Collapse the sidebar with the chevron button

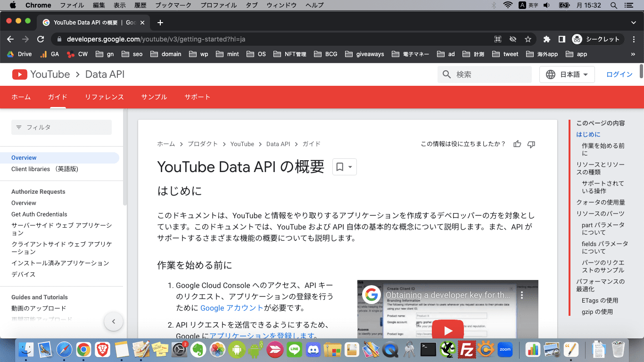[x=114, y=322]
